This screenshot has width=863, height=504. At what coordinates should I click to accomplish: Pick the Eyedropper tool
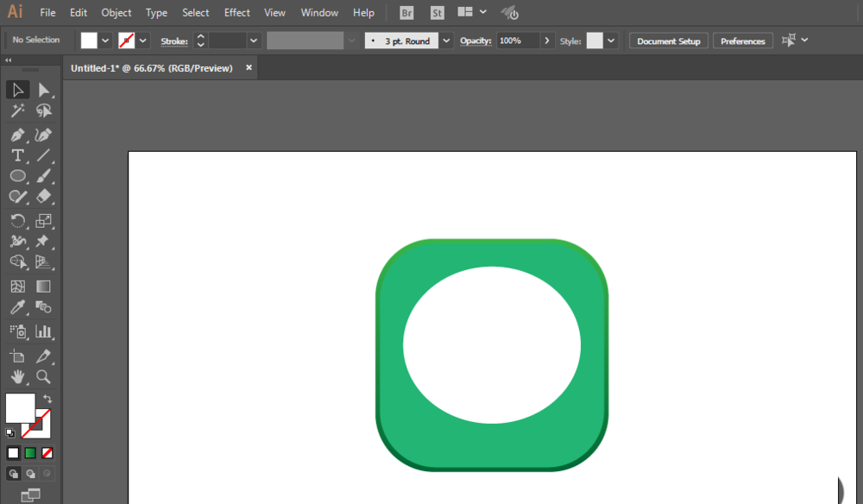[17, 307]
